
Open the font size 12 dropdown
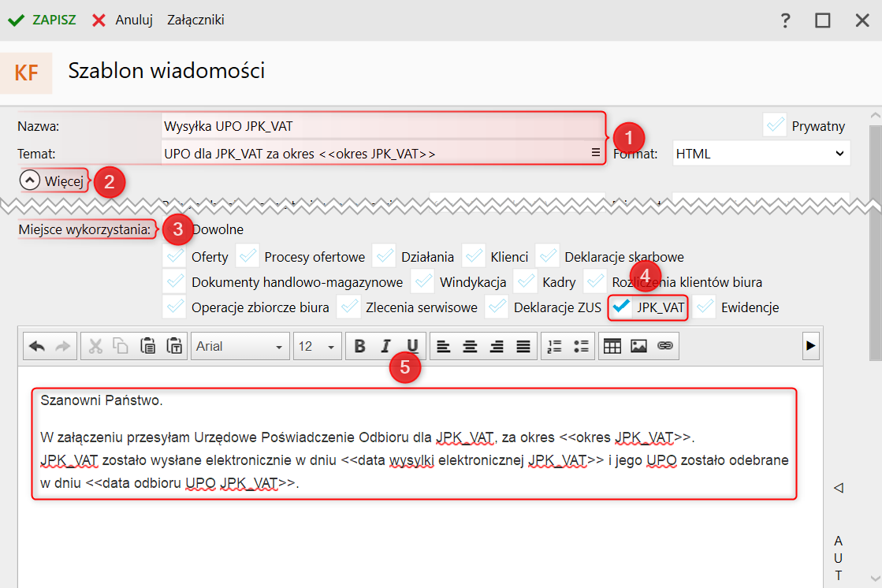coord(317,346)
